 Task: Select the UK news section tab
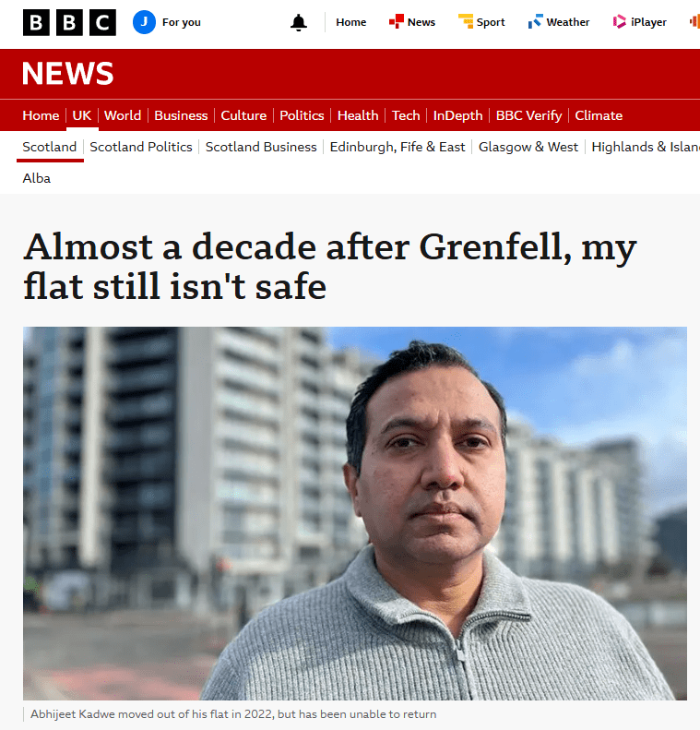[82, 115]
